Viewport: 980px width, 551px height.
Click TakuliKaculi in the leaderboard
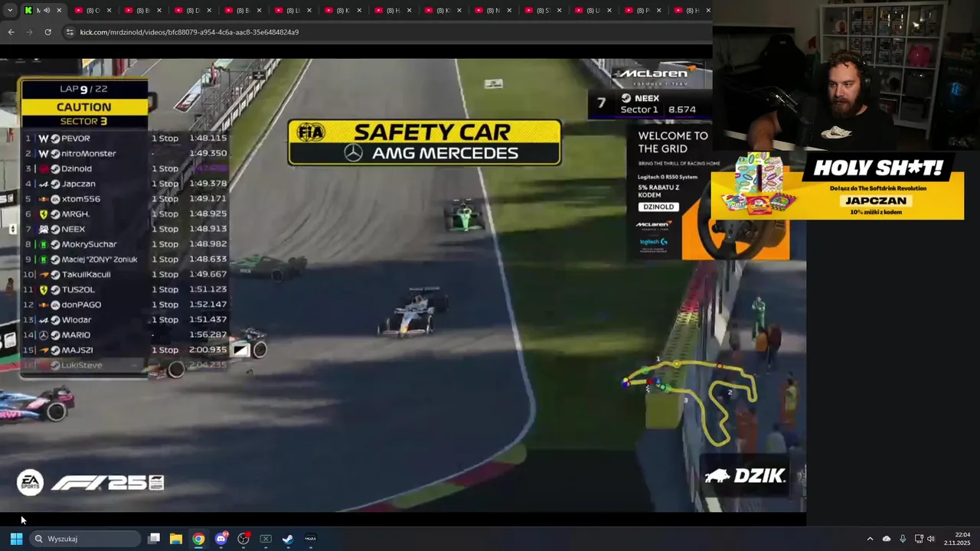click(86, 274)
